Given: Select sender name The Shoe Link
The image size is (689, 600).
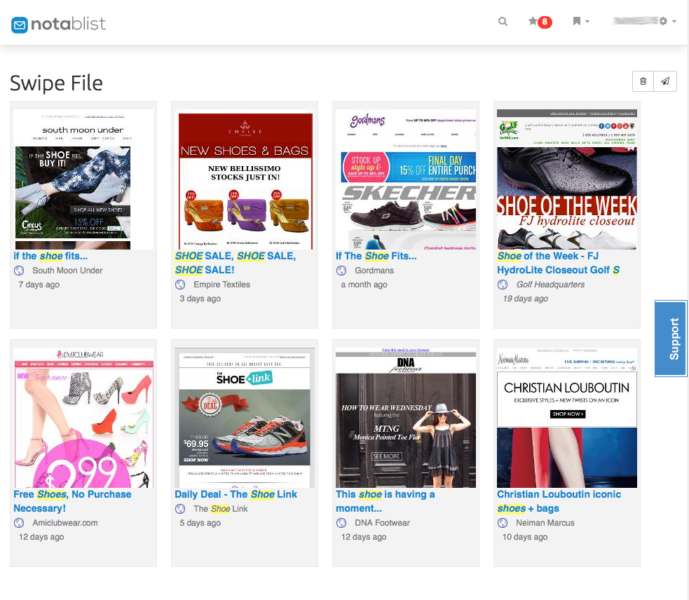Looking at the screenshot, I should click(221, 509).
